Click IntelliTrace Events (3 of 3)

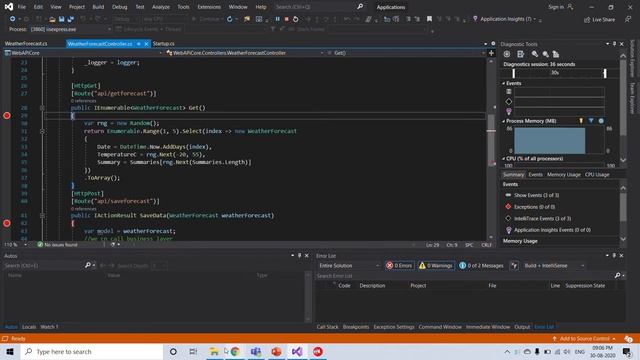tap(542, 219)
